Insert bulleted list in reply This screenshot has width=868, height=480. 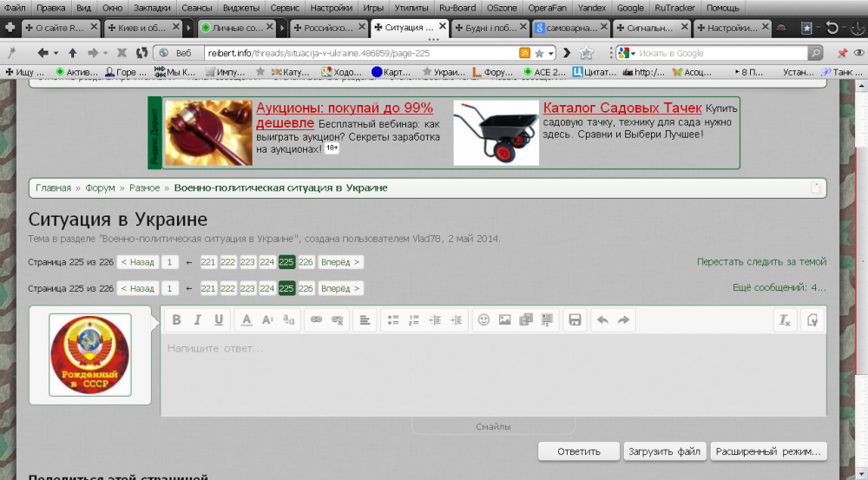pyautogui.click(x=393, y=320)
